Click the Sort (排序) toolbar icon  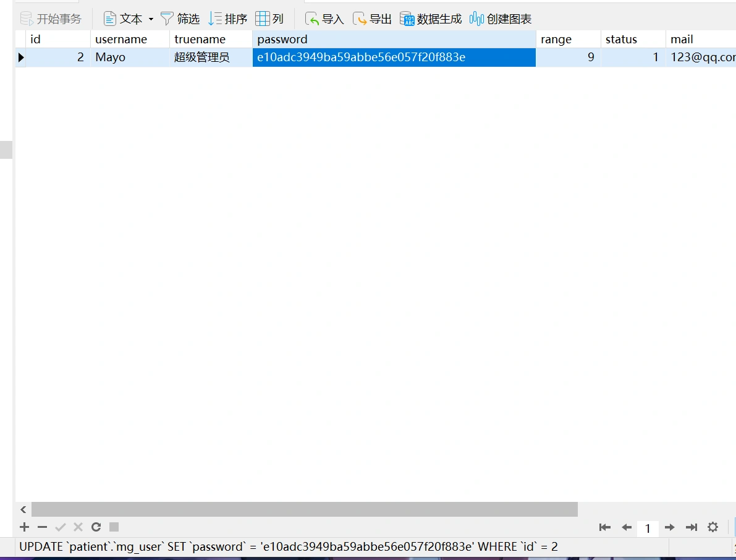point(215,19)
